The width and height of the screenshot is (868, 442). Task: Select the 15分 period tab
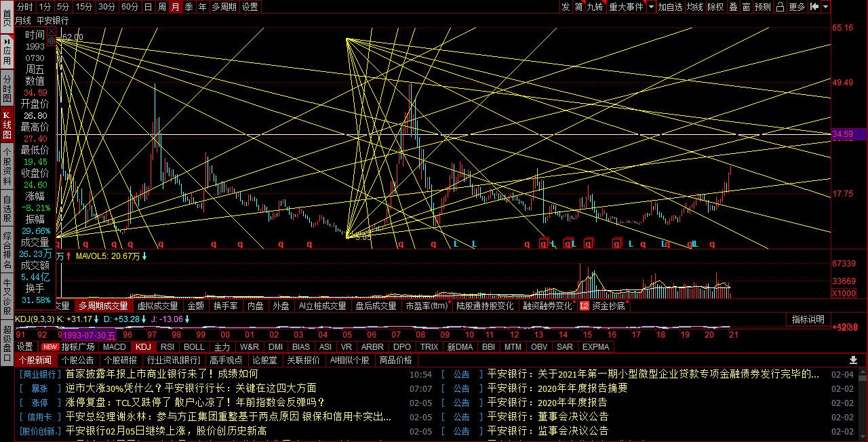(x=83, y=7)
